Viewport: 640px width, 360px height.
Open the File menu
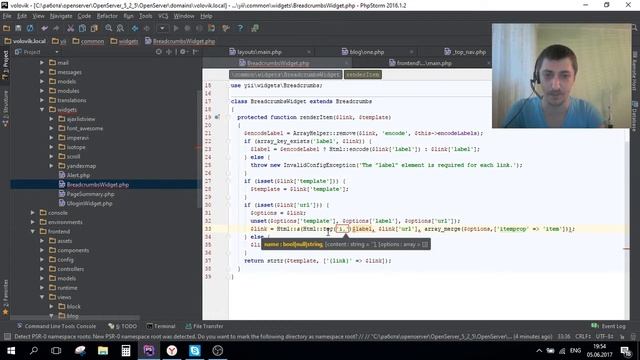[7, 16]
